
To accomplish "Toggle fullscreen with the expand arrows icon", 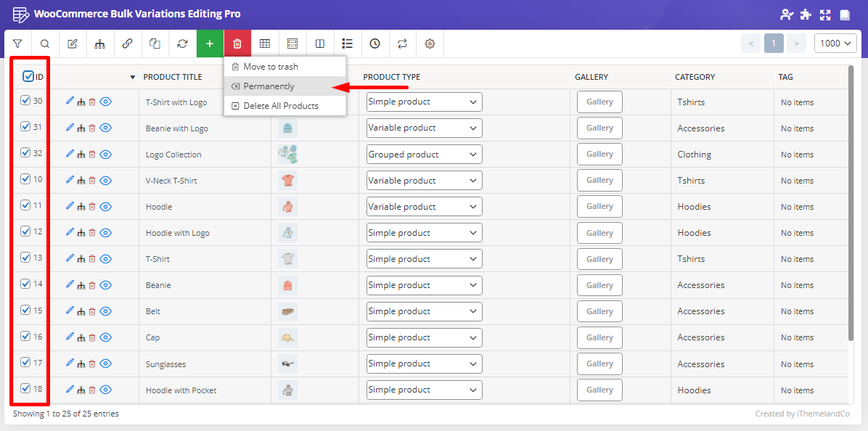I will [x=824, y=15].
